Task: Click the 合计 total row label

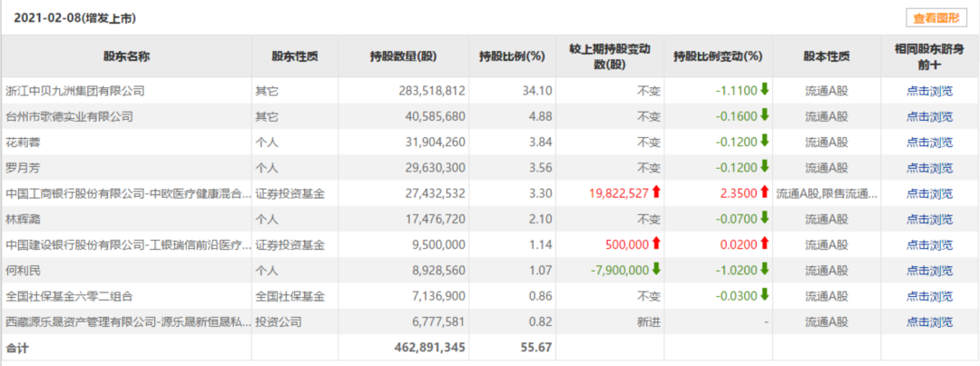Action: (x=17, y=347)
